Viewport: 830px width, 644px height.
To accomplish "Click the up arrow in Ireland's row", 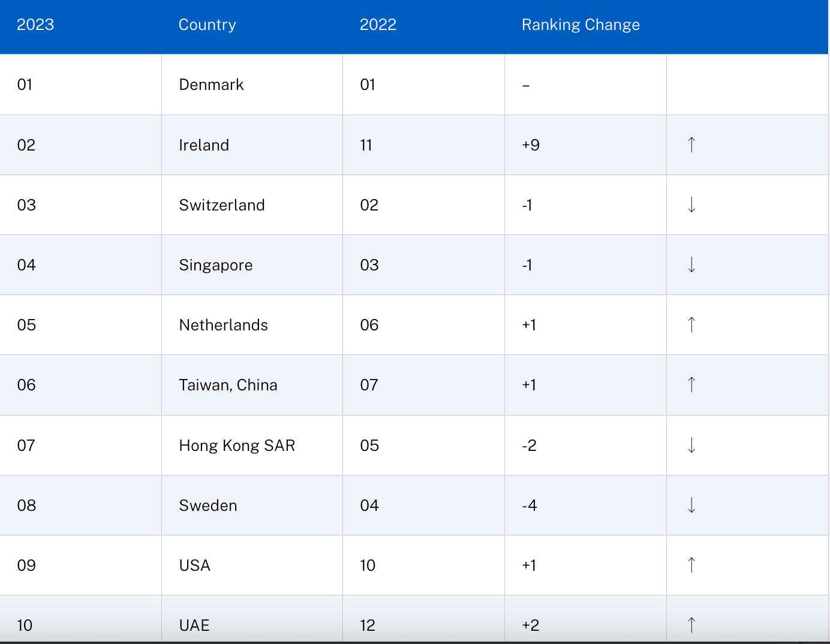I will click(x=691, y=145).
